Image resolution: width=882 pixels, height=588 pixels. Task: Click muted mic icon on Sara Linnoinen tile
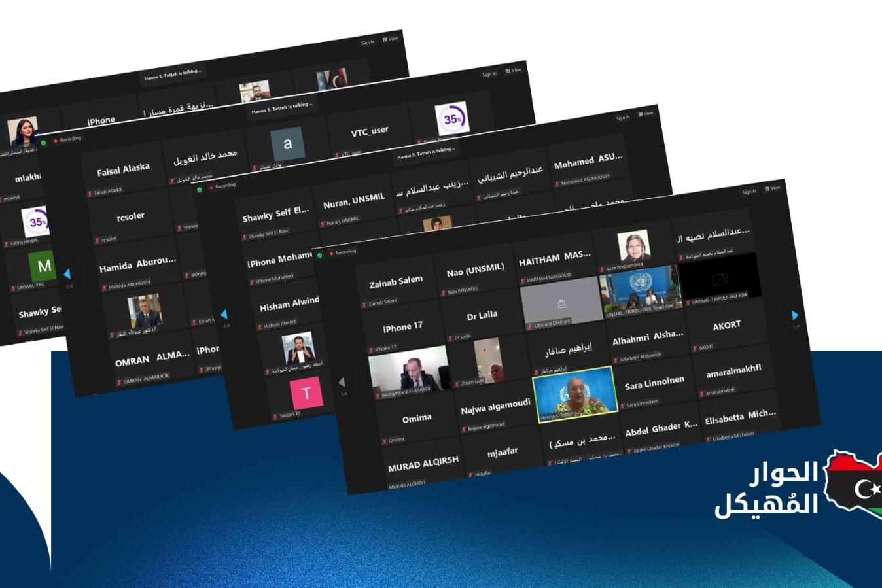(622, 406)
